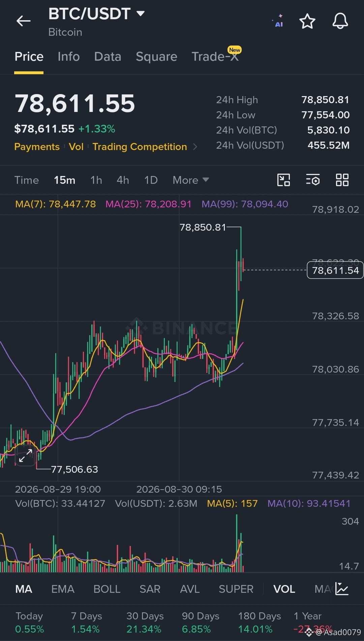364x641 pixels.
Task: Open the indicator chart icon beside VOL row
Action: (342, 589)
